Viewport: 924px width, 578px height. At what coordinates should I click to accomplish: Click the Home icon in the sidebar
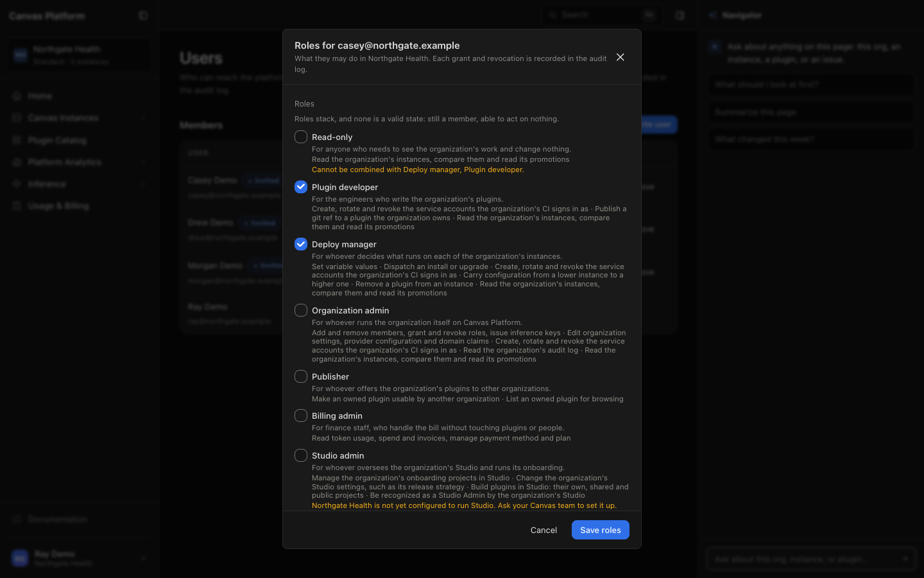click(x=17, y=96)
